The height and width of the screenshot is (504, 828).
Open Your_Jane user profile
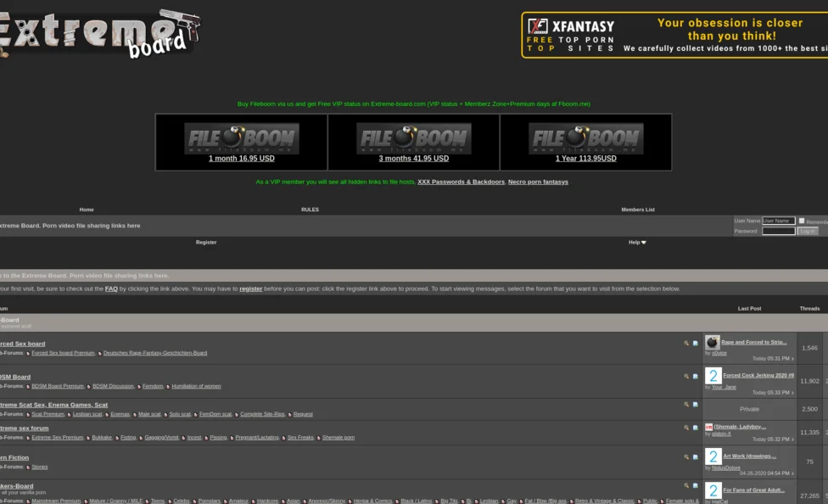(x=724, y=387)
